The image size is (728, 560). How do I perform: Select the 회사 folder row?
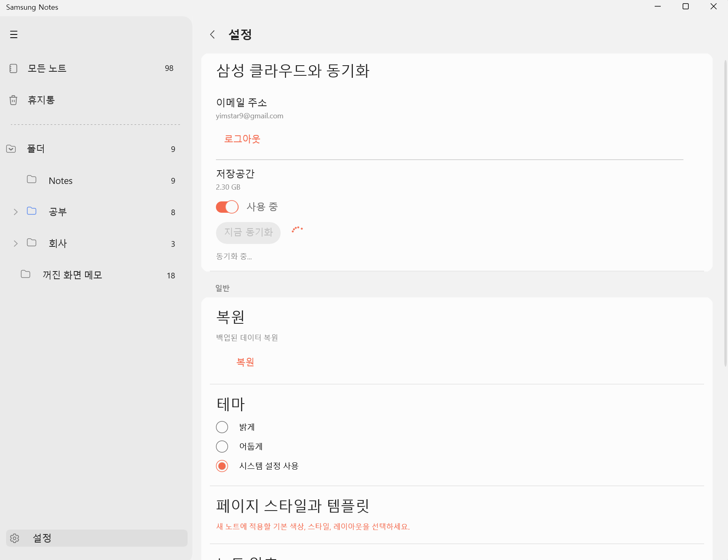click(96, 244)
